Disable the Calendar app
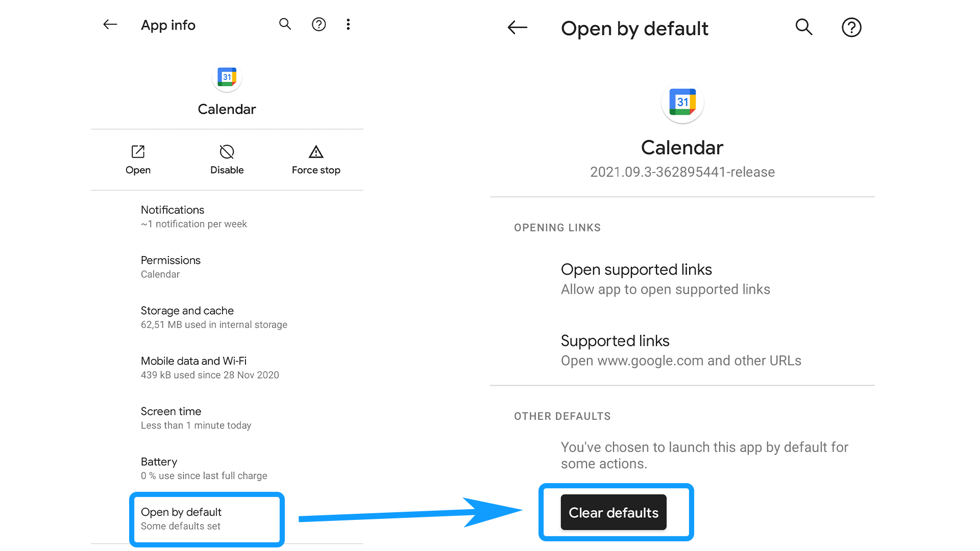Image resolution: width=980 pixels, height=551 pixels. click(x=227, y=160)
